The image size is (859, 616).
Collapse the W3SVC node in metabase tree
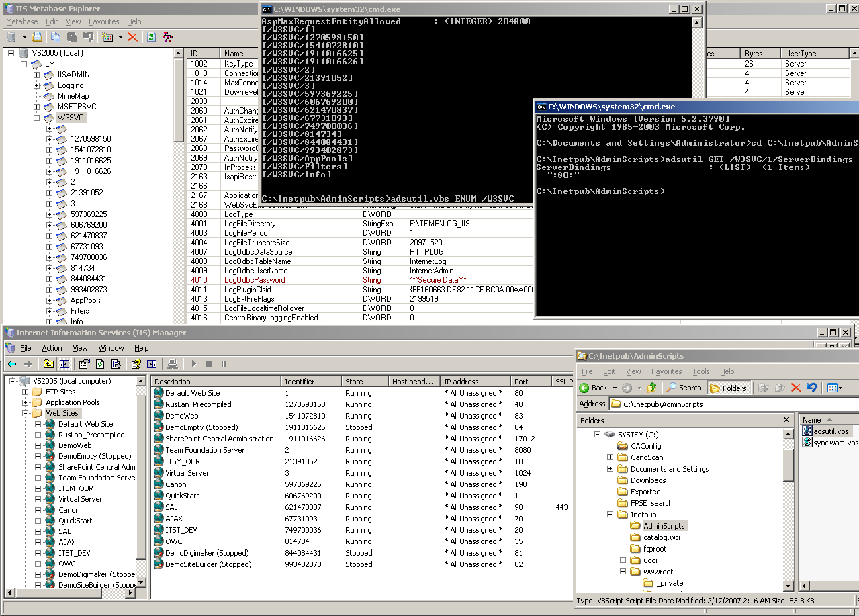(37, 118)
